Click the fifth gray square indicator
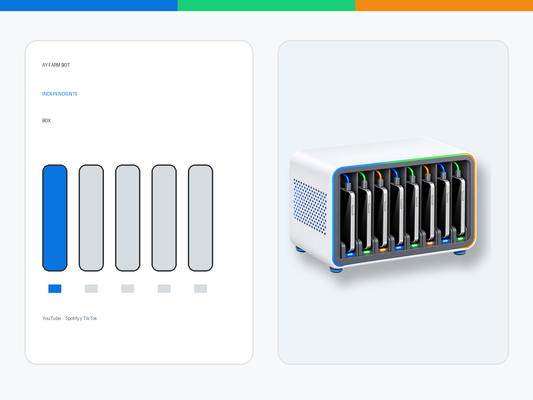The height and width of the screenshot is (400, 533). [x=200, y=289]
